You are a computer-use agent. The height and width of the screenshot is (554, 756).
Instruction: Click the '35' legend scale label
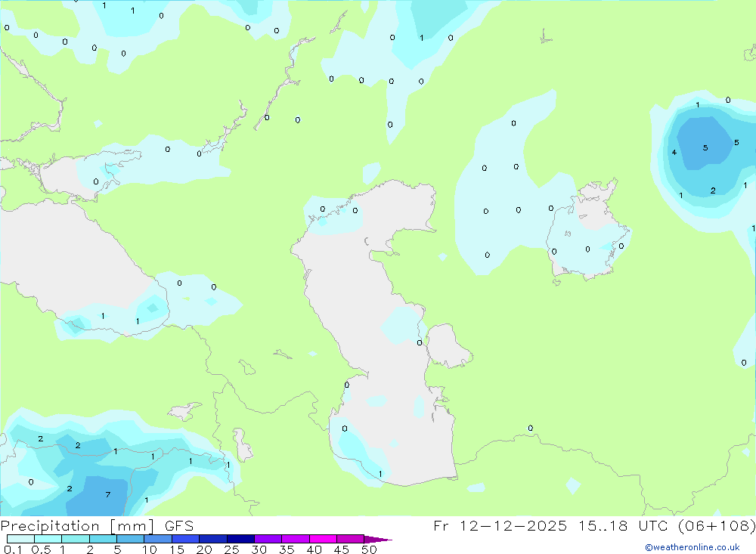(x=287, y=549)
